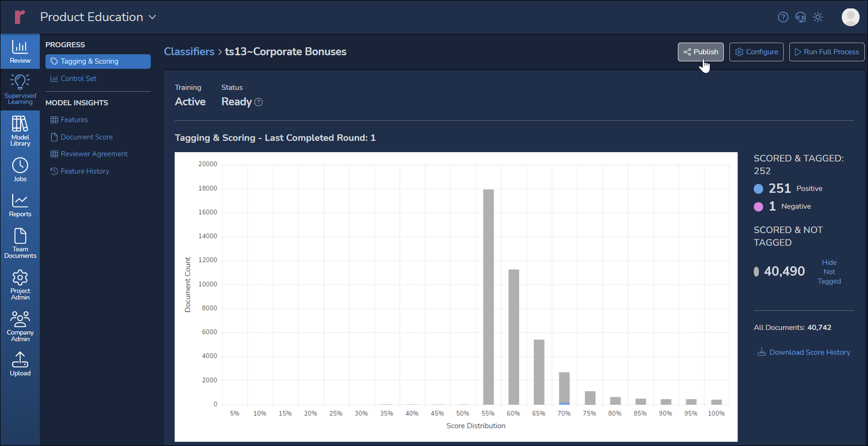868x446 pixels.
Task: Open Reviewer Agreement under Model Insights
Action: 94,154
